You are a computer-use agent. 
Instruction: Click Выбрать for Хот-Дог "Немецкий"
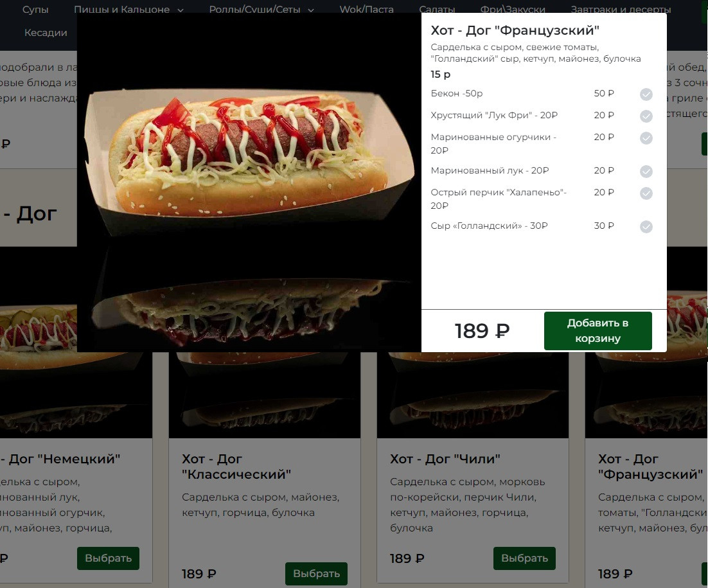point(108,558)
